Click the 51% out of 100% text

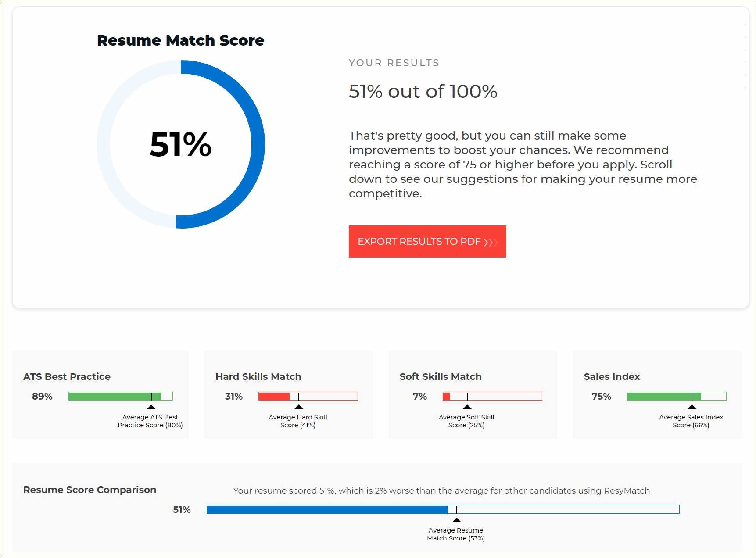pyautogui.click(x=423, y=91)
